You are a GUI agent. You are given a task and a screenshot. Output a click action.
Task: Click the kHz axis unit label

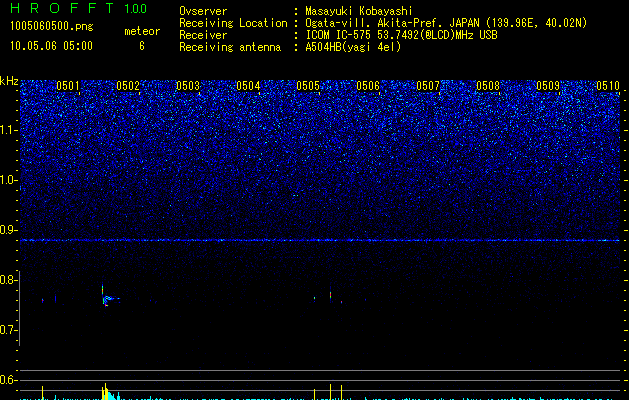[9, 81]
